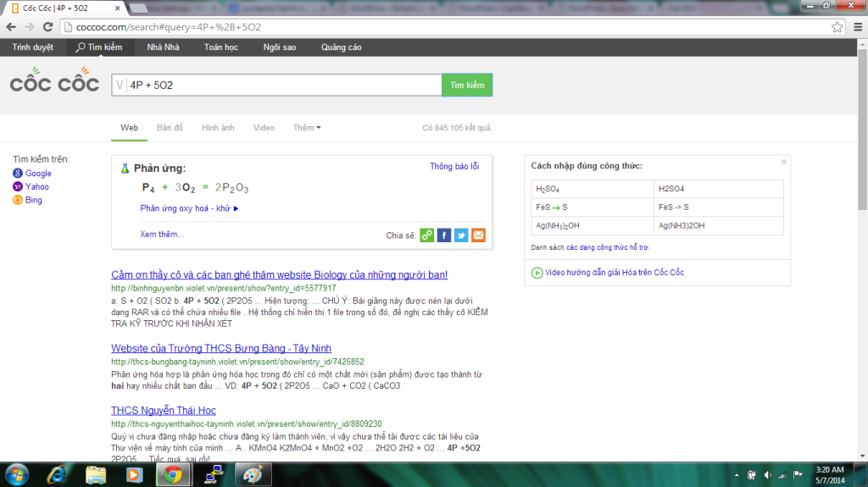Viewport: 868px width, 487px height.
Task: Switch to the Web results tab
Action: 129,128
